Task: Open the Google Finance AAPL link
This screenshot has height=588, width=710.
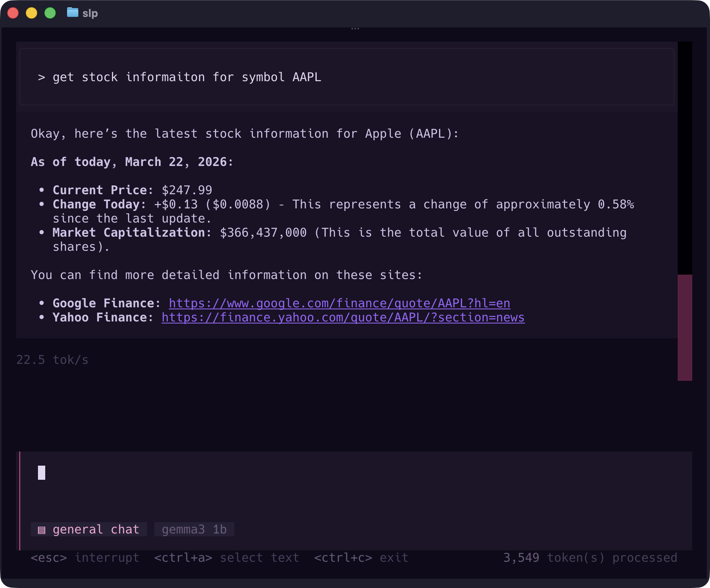Action: (339, 303)
